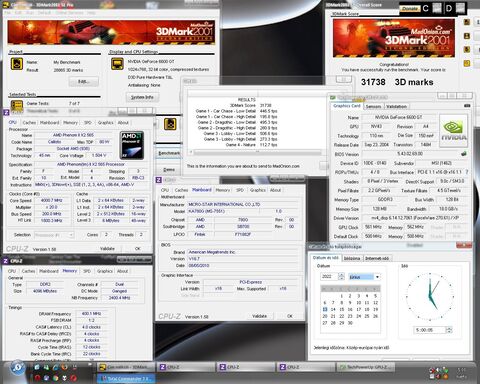Switch to Caches tab in CPU-Z CPU window
Screen dimensions: 480x384
click(29, 123)
